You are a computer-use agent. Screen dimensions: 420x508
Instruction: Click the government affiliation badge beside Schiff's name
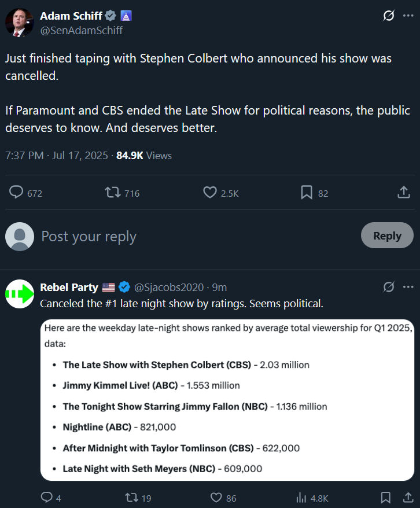click(x=126, y=16)
